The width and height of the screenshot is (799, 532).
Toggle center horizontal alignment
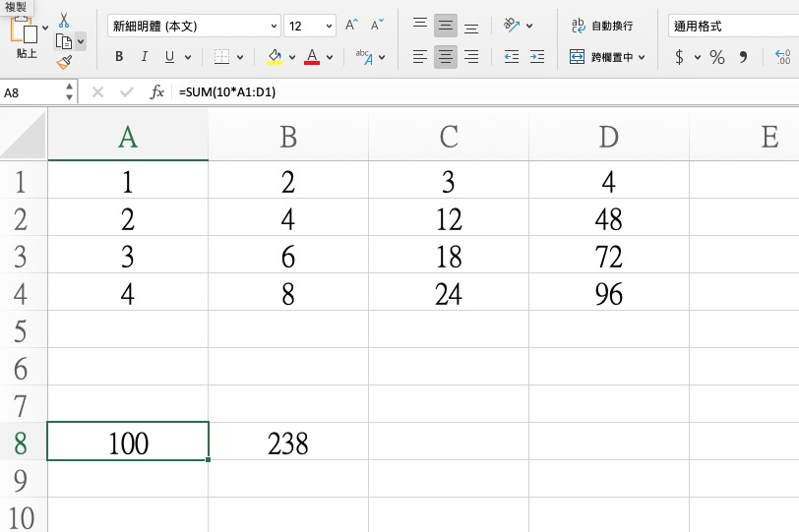click(x=446, y=56)
